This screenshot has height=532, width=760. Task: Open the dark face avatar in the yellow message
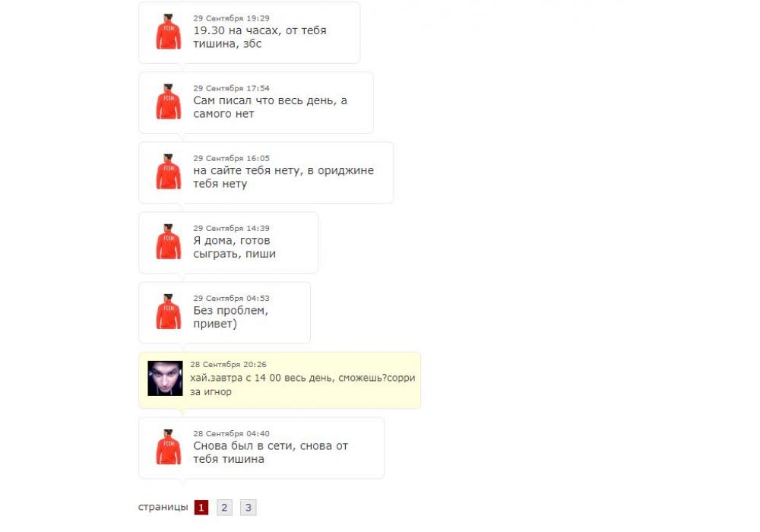click(165, 378)
